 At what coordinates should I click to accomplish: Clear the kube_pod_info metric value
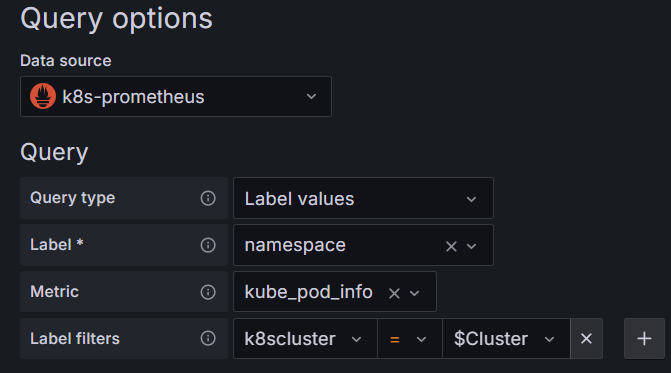coord(394,293)
